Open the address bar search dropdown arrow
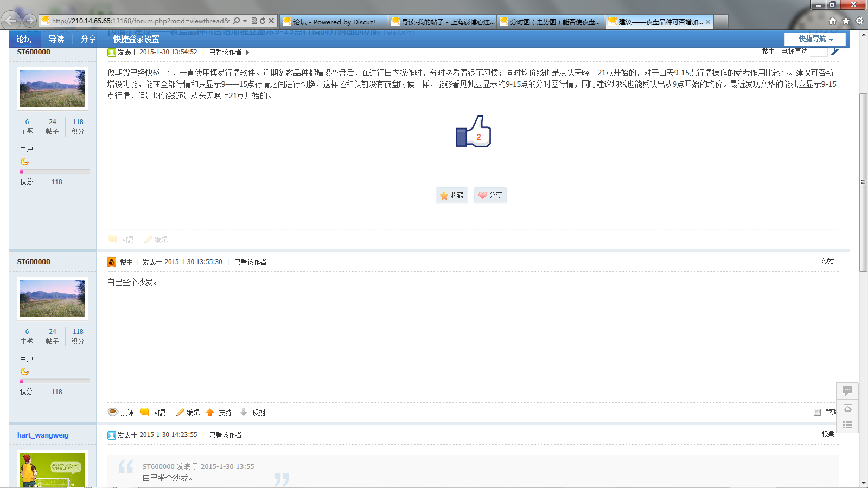The height and width of the screenshot is (488, 868). pyautogui.click(x=245, y=21)
